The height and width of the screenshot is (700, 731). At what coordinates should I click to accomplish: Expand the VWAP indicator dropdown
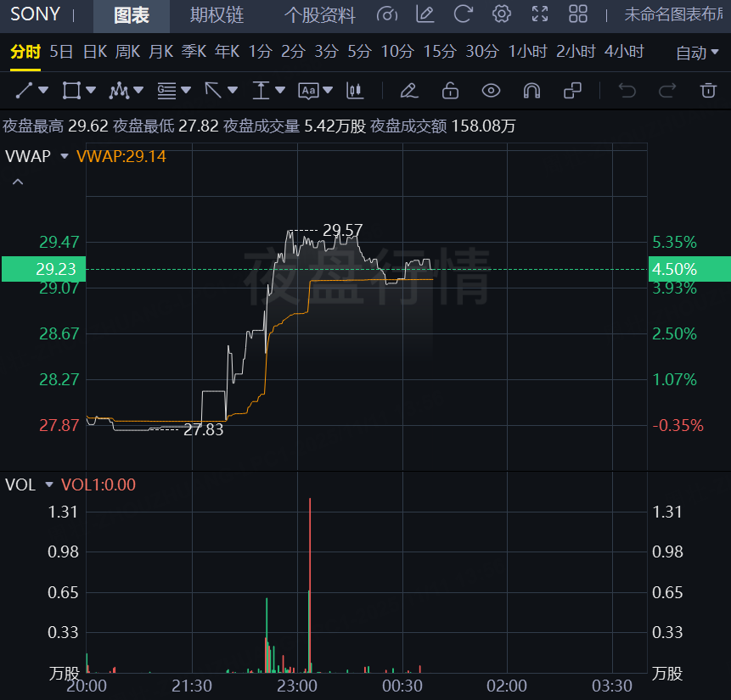tap(64, 156)
